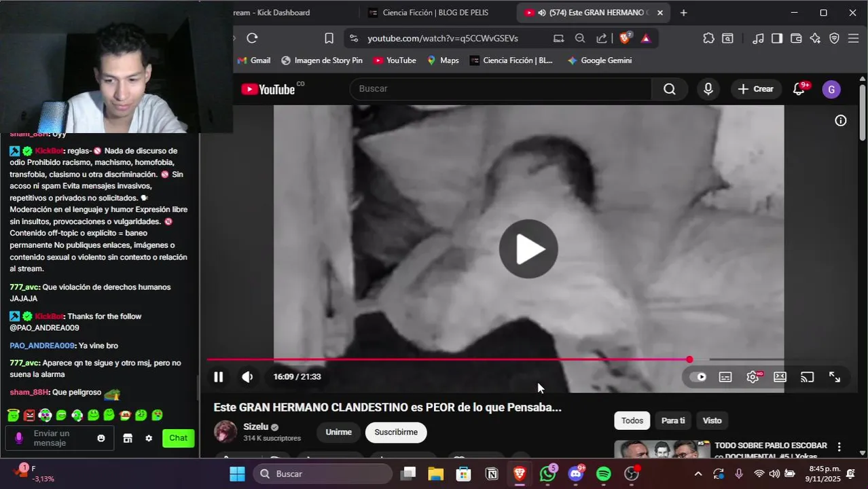Close the current YouTube tab
The image size is (868, 489).
tap(659, 13)
